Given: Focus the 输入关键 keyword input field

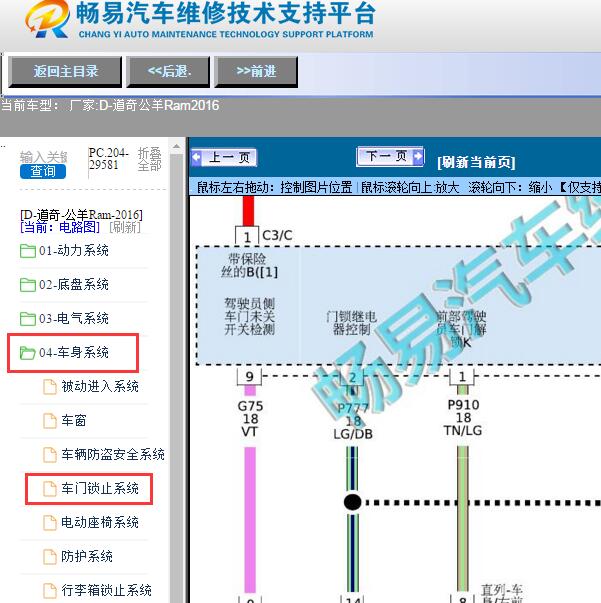Looking at the screenshot, I should coord(43,157).
